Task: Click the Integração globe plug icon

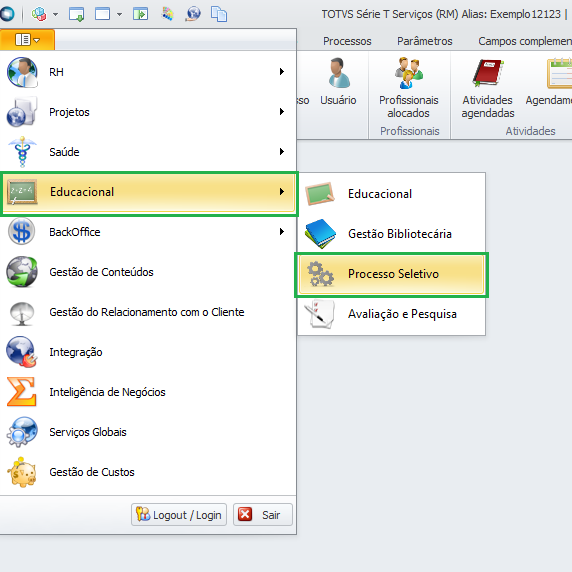Action: pos(22,352)
